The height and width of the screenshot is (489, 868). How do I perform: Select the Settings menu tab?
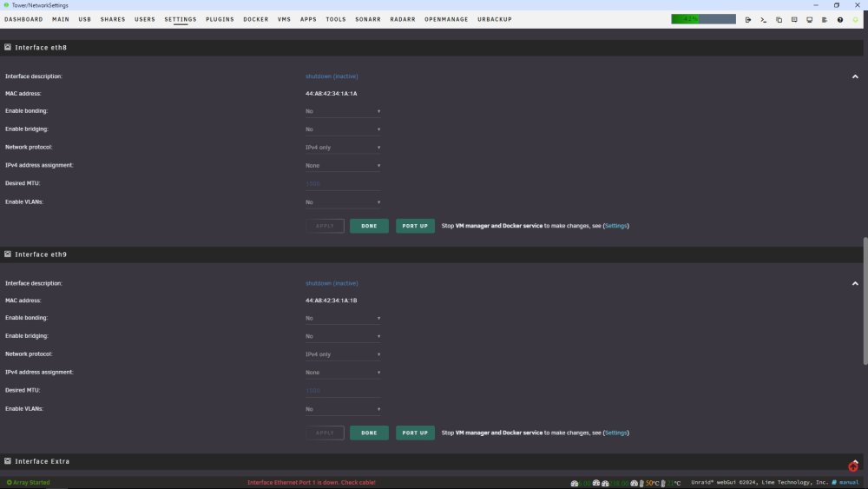click(181, 19)
